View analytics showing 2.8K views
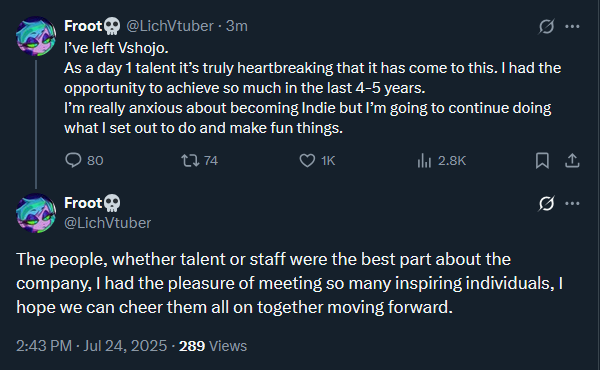This screenshot has width=600, height=370. [424, 160]
